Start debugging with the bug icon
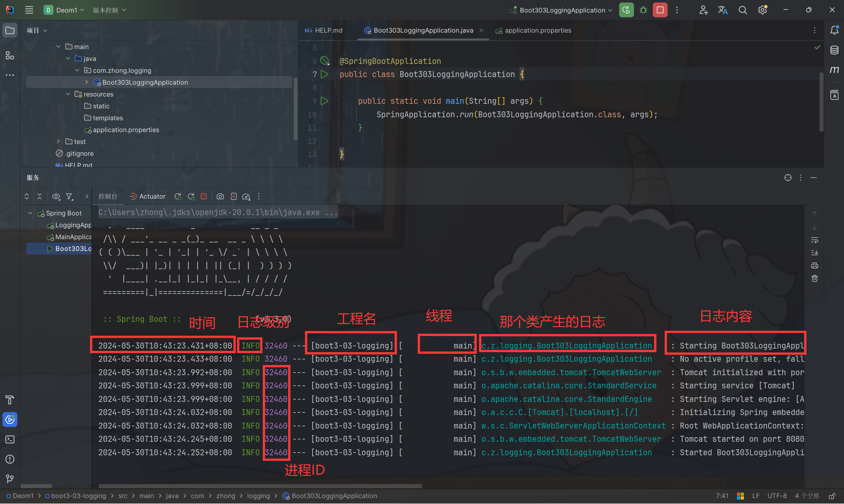844x504 pixels. click(643, 10)
